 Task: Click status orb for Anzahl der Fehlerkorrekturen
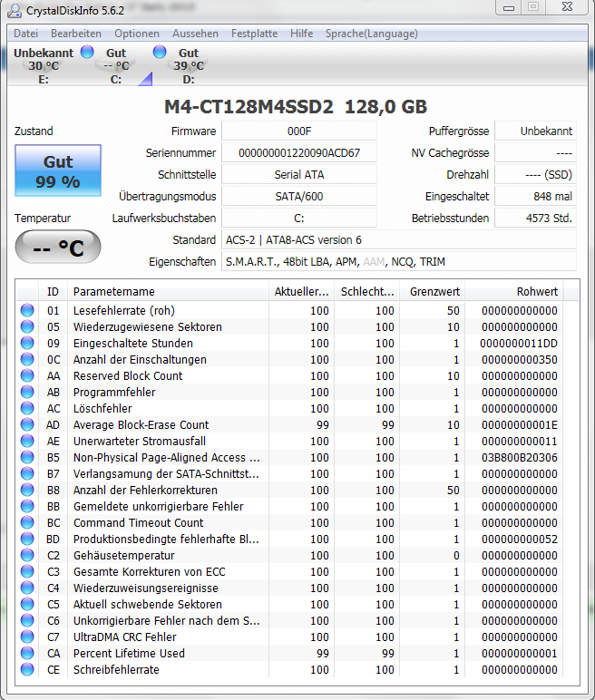pos(27,490)
